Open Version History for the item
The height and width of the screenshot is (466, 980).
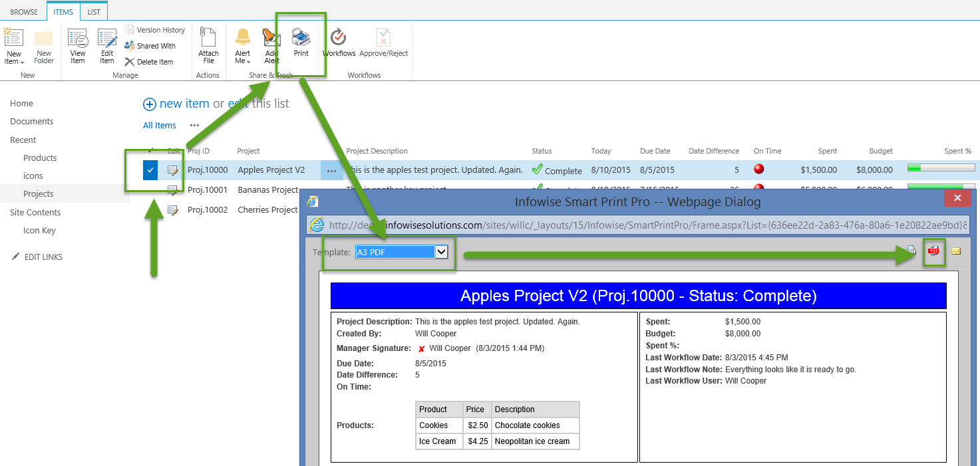click(x=154, y=30)
